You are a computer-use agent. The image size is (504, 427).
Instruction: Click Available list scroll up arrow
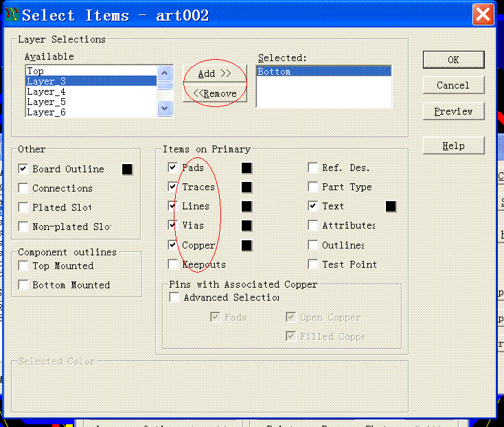click(x=165, y=73)
